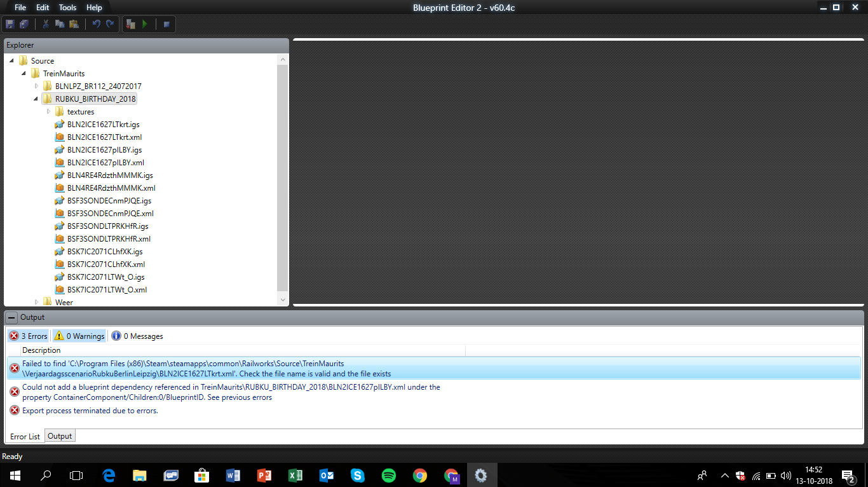Click the Explorer scrollbar down arrow
The width and height of the screenshot is (868, 487).
[283, 299]
